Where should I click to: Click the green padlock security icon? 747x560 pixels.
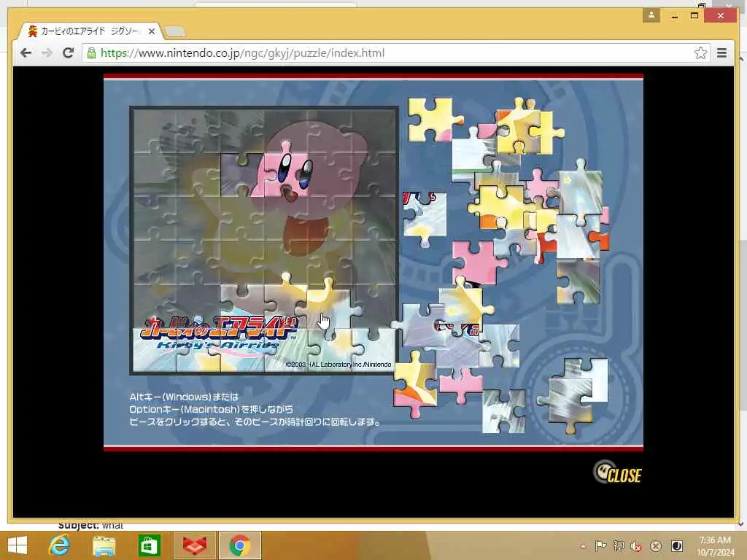click(91, 52)
